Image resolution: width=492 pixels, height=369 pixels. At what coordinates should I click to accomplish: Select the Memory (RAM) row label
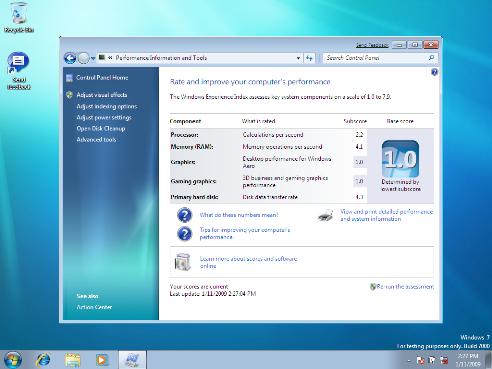click(x=192, y=147)
